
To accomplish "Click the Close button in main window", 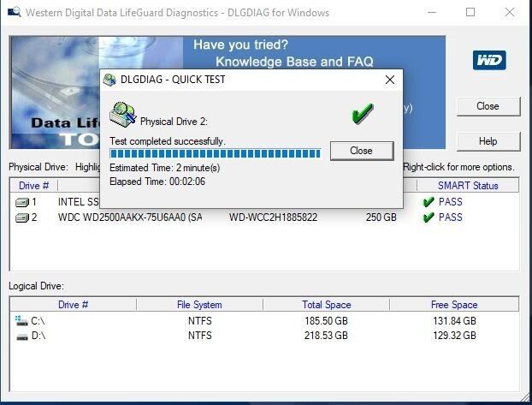I will coord(488,106).
